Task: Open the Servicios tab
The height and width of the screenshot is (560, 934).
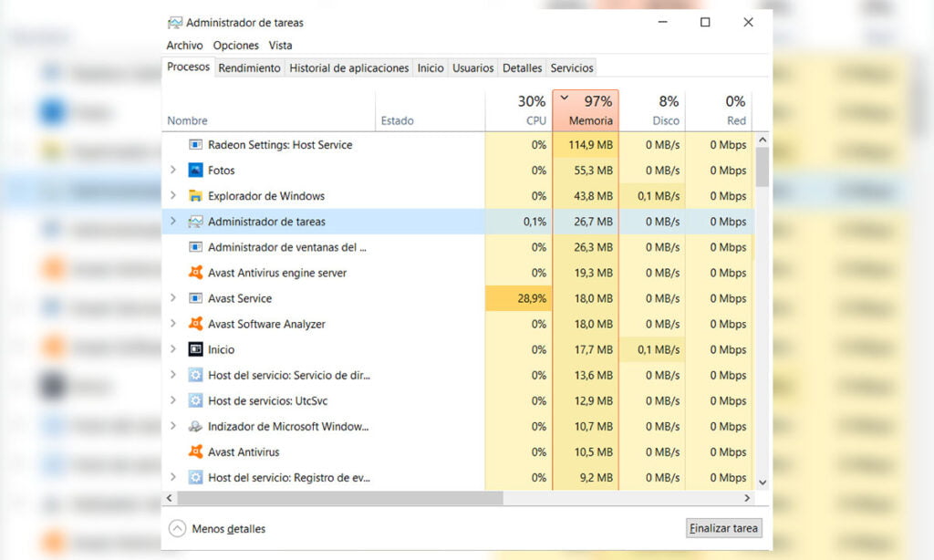Action: coord(572,67)
